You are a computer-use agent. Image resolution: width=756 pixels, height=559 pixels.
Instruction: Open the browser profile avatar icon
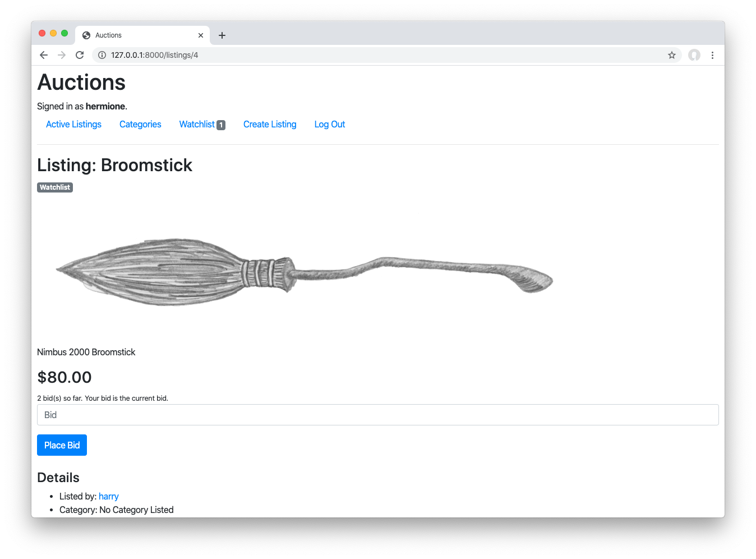click(x=694, y=55)
